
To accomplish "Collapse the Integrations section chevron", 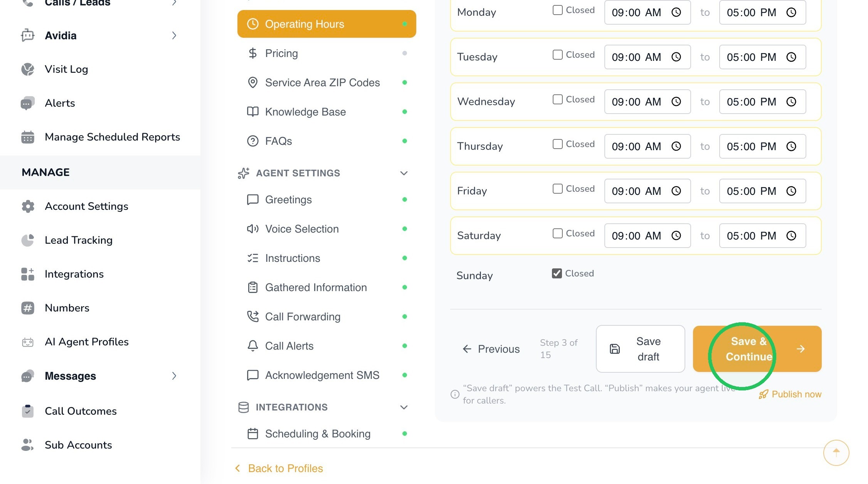I will tap(404, 407).
